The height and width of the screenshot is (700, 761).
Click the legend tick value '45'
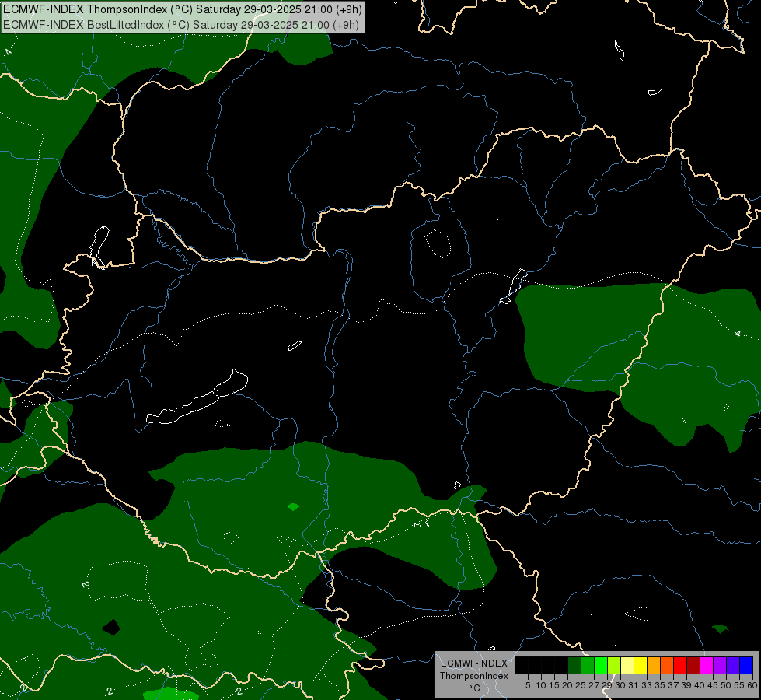(713, 685)
